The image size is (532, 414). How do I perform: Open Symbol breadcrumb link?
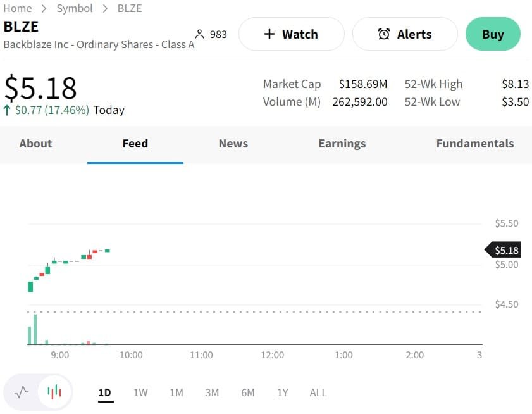[x=75, y=8]
